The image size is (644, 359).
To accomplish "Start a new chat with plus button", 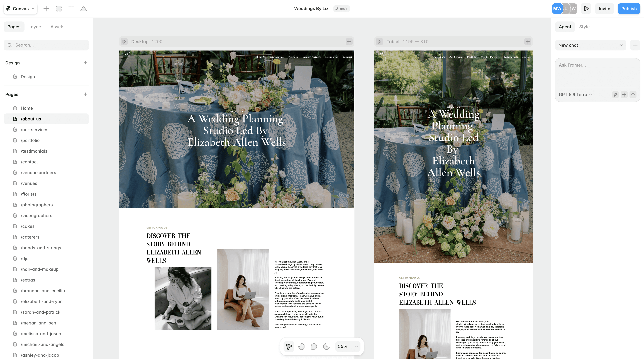I will [635, 45].
